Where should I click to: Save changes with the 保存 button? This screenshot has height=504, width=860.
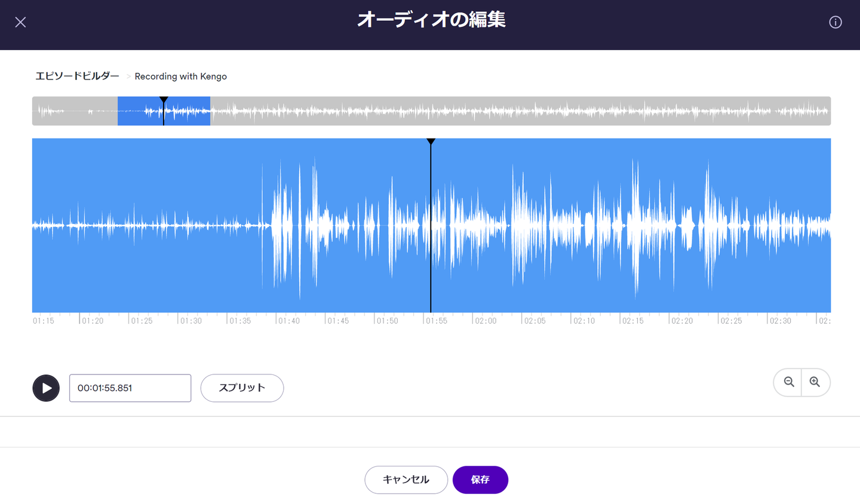480,480
